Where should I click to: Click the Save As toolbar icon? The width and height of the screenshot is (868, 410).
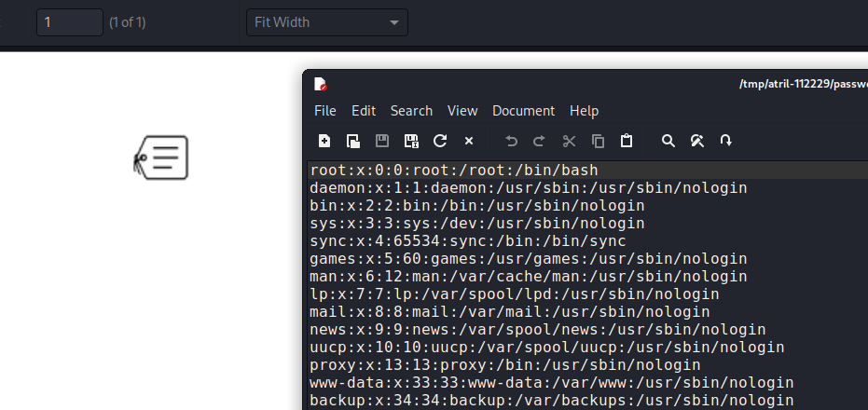point(411,141)
